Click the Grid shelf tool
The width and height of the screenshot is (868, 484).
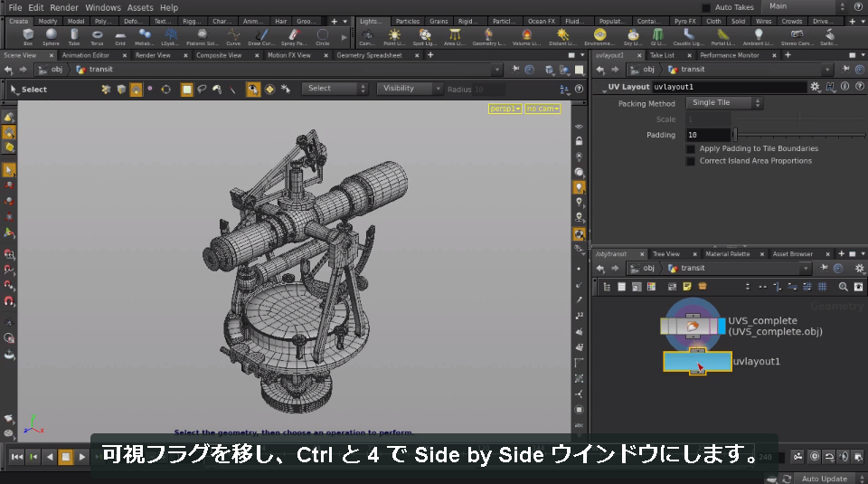point(120,37)
